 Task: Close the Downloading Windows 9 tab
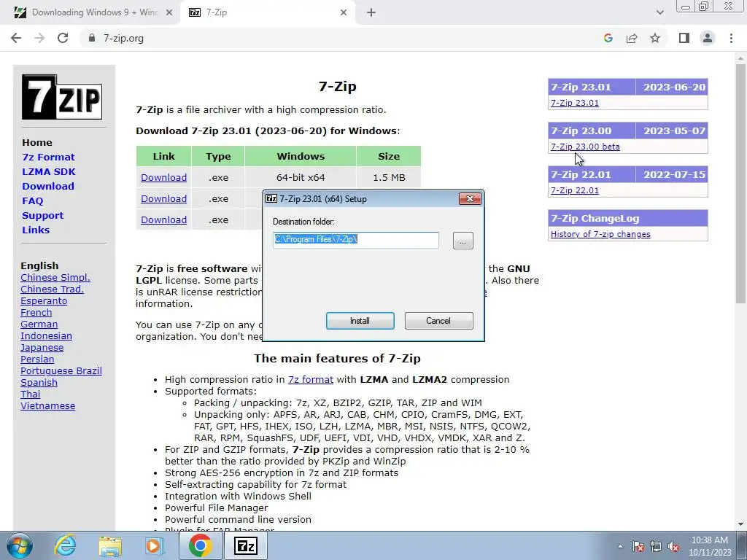pos(169,13)
